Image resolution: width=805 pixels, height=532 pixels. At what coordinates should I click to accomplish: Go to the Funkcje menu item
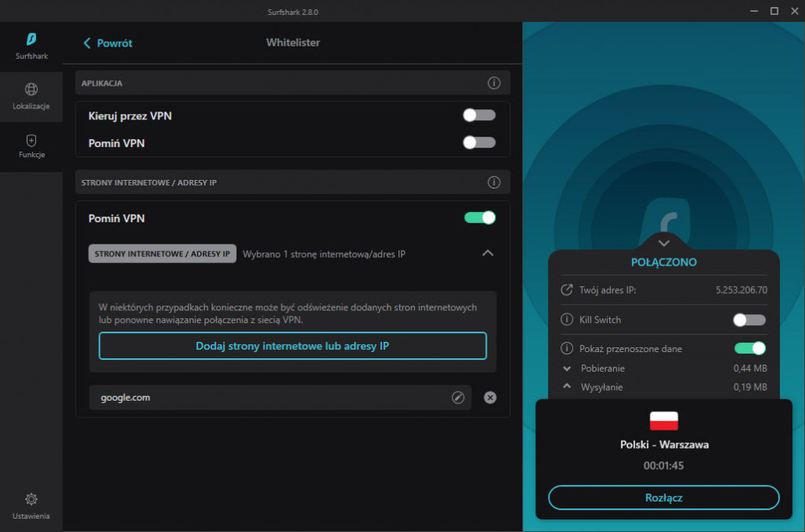[31, 147]
